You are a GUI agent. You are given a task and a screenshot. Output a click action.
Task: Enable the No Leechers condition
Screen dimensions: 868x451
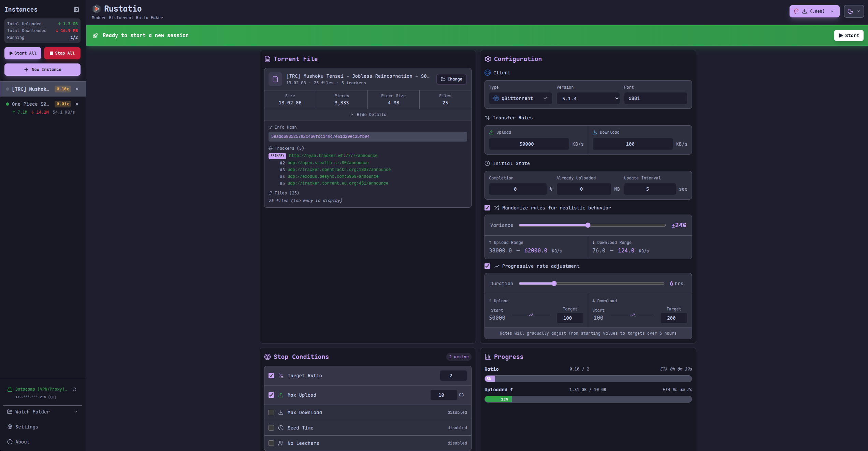271,443
